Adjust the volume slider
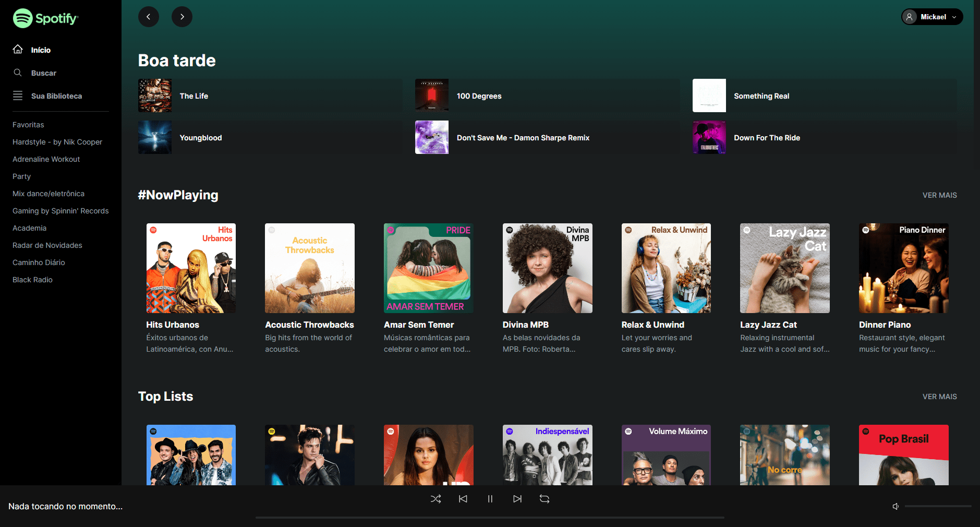This screenshot has height=527, width=980. coord(938,506)
